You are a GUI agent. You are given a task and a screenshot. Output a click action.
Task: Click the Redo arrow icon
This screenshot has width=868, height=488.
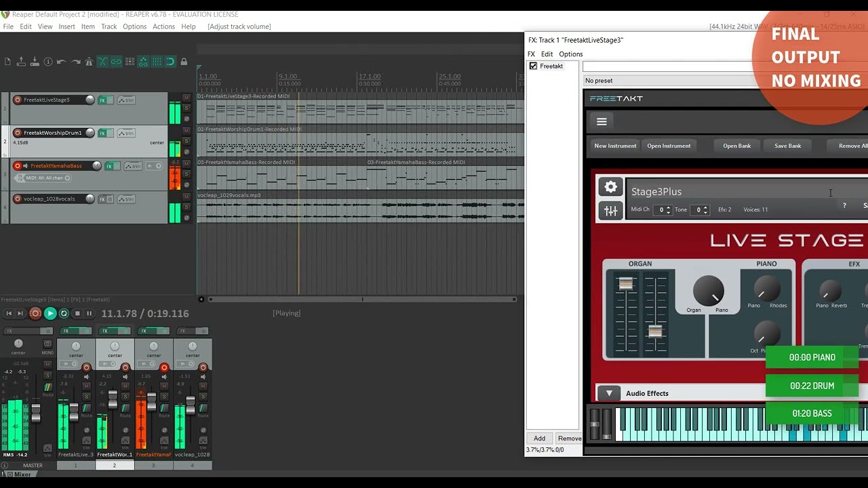click(75, 62)
